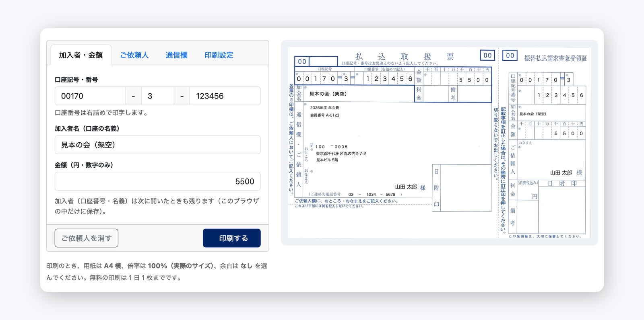Click the 加入者名（口座の名義） label
This screenshot has width=644, height=320.
tap(87, 128)
